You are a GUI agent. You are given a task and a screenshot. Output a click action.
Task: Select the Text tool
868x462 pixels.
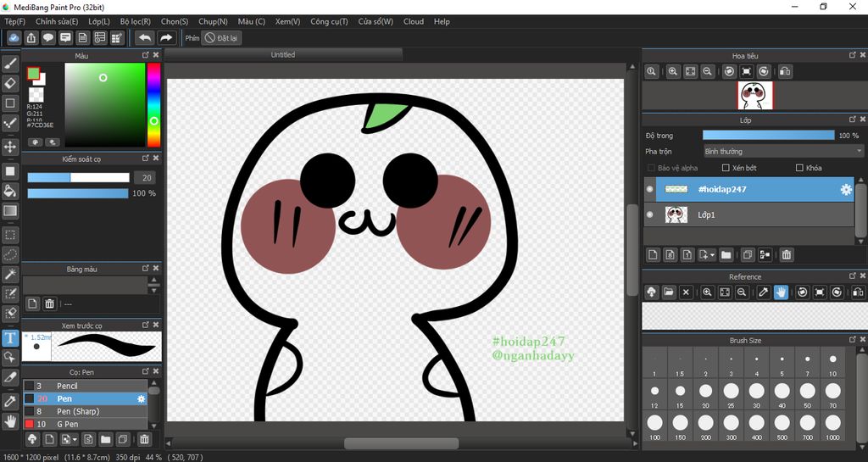(x=10, y=337)
